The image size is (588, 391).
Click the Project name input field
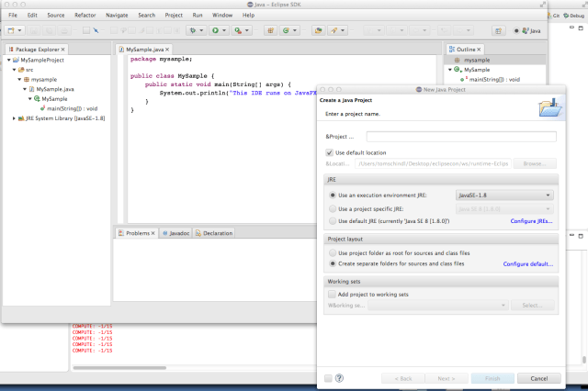pyautogui.click(x=462, y=136)
